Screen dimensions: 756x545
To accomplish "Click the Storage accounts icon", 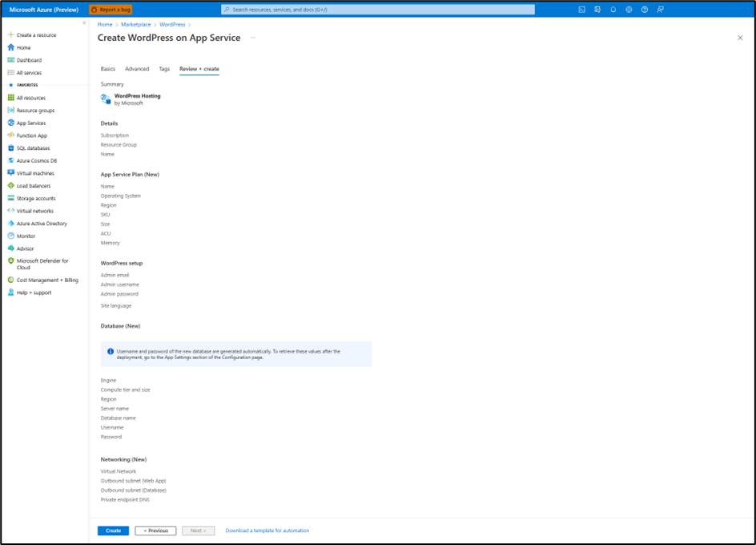I will coord(11,198).
